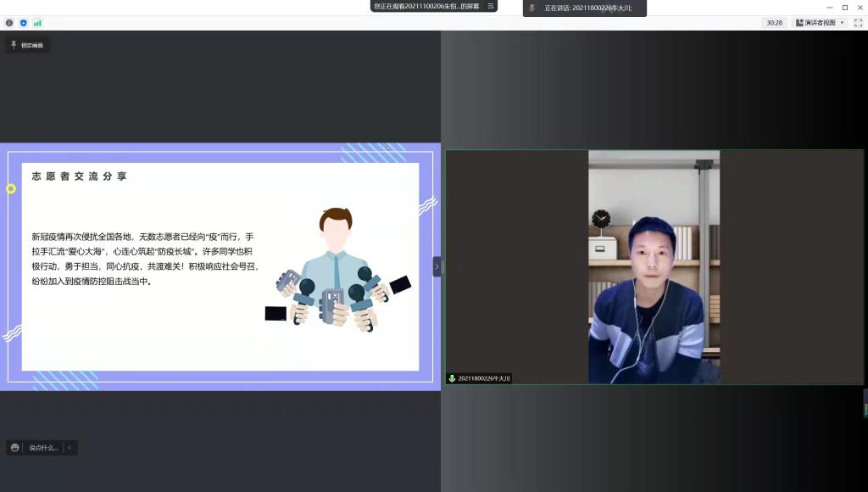The width and height of the screenshot is (868, 492).
Task: Click the speaker avatar in 正在讲话 bar
Action: (x=532, y=8)
